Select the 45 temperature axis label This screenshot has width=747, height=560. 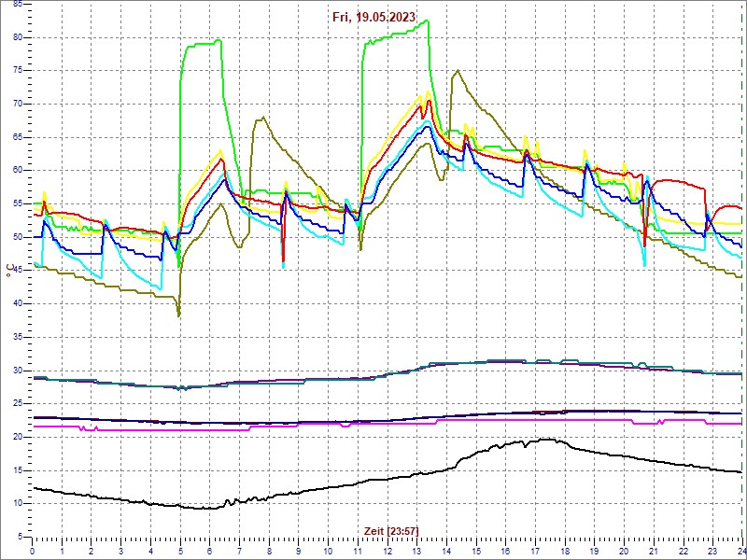(17, 271)
